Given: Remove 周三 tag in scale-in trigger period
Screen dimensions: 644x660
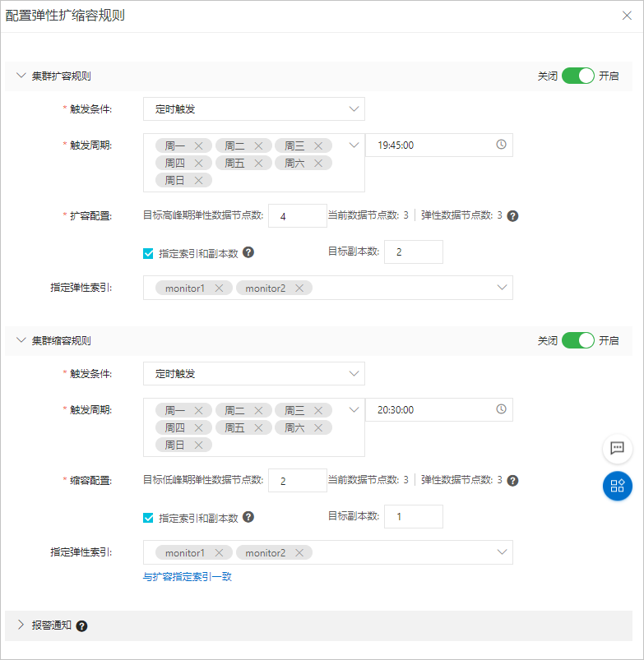Looking at the screenshot, I should tap(318, 410).
